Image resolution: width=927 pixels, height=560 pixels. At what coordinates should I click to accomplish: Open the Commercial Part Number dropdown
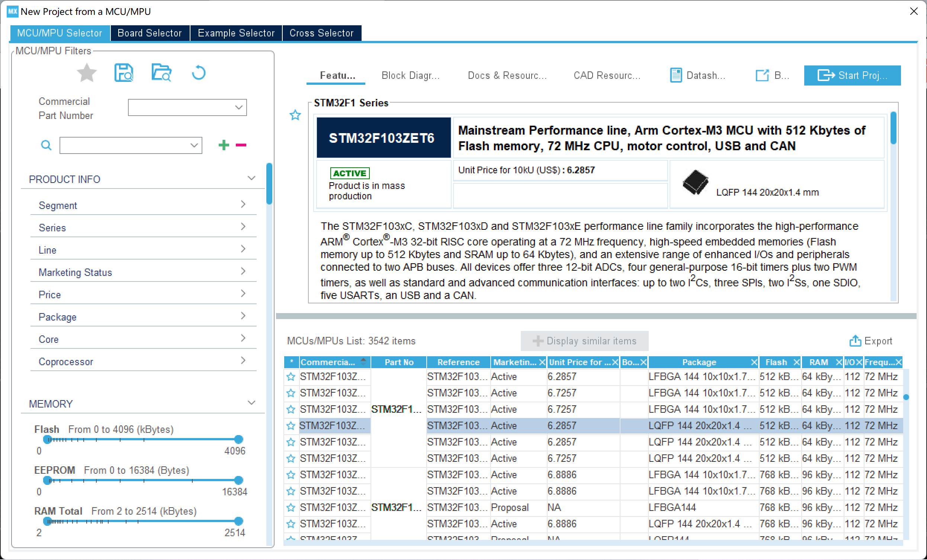[238, 107]
